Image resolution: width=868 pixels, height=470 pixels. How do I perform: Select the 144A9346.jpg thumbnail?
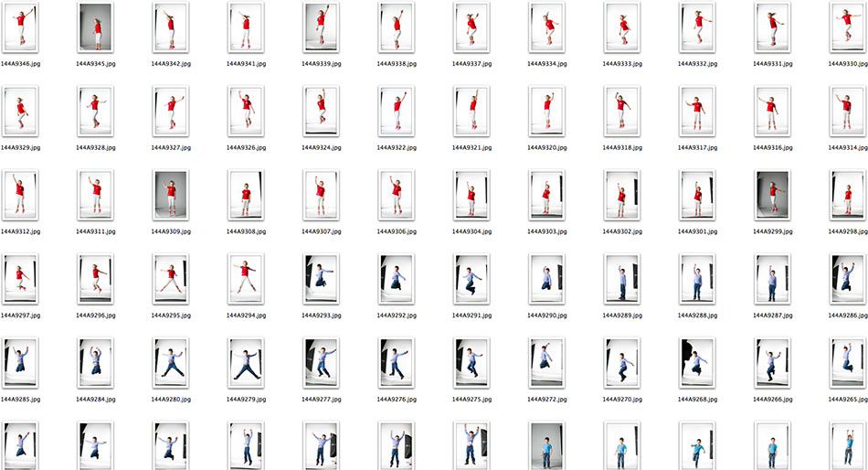[19, 27]
